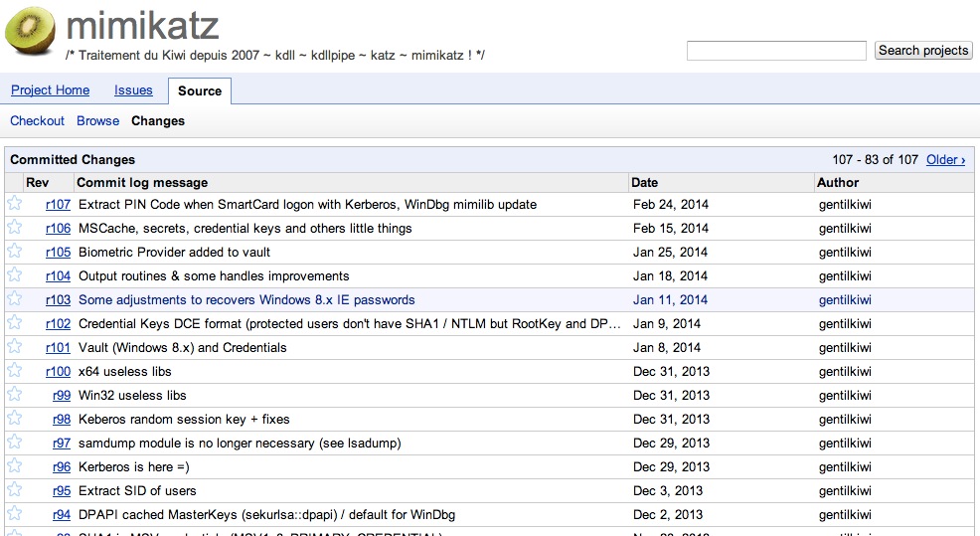The image size is (980, 536).
Task: Click 'Vault (Windows 8.x) and Credentials' message
Action: (183, 347)
